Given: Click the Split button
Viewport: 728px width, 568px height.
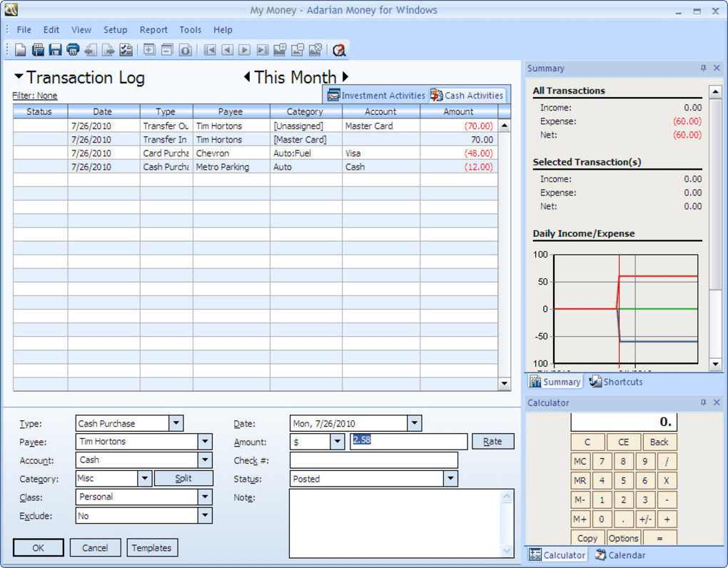Looking at the screenshot, I should coord(183,479).
